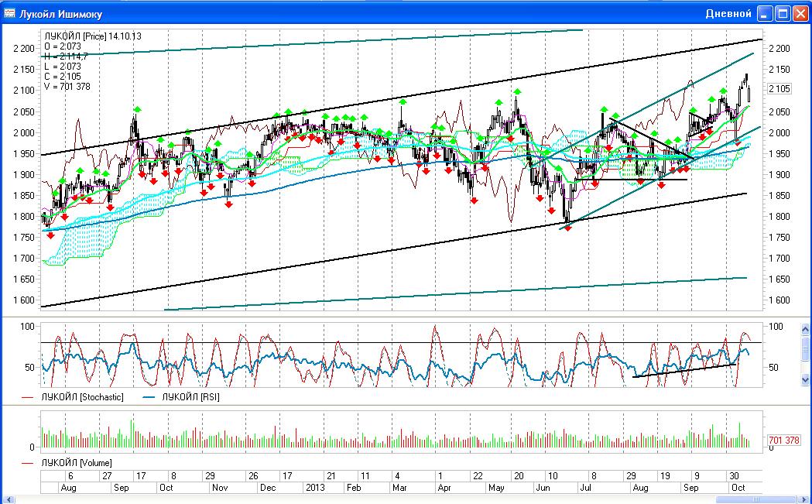
Task: Click the Дневной timeframe label in title bar
Action: tap(728, 13)
